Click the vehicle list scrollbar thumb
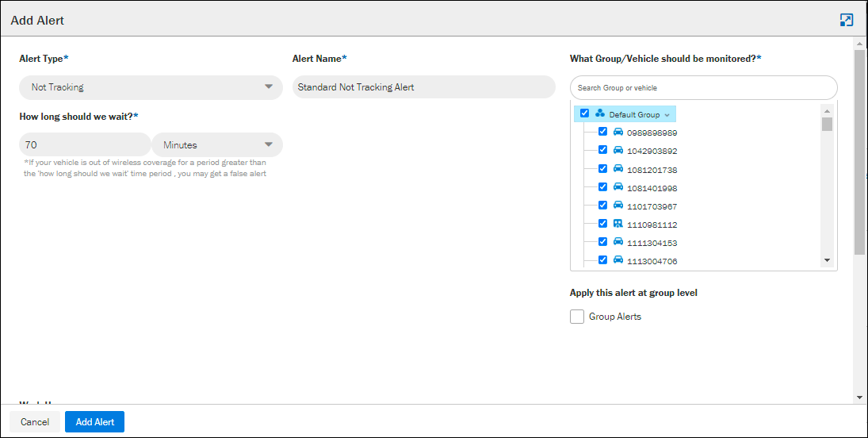 (x=827, y=125)
